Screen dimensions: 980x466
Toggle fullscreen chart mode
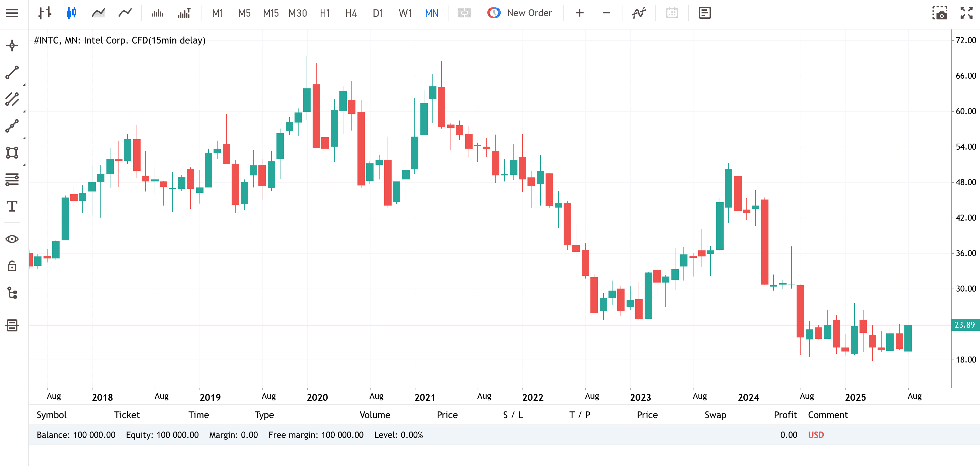click(x=966, y=13)
